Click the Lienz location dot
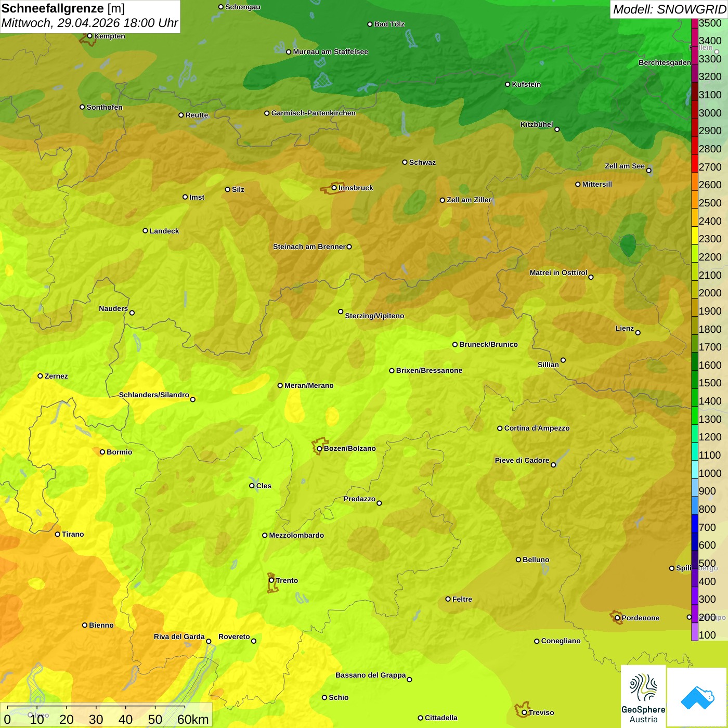The width and height of the screenshot is (728, 728). point(638,332)
